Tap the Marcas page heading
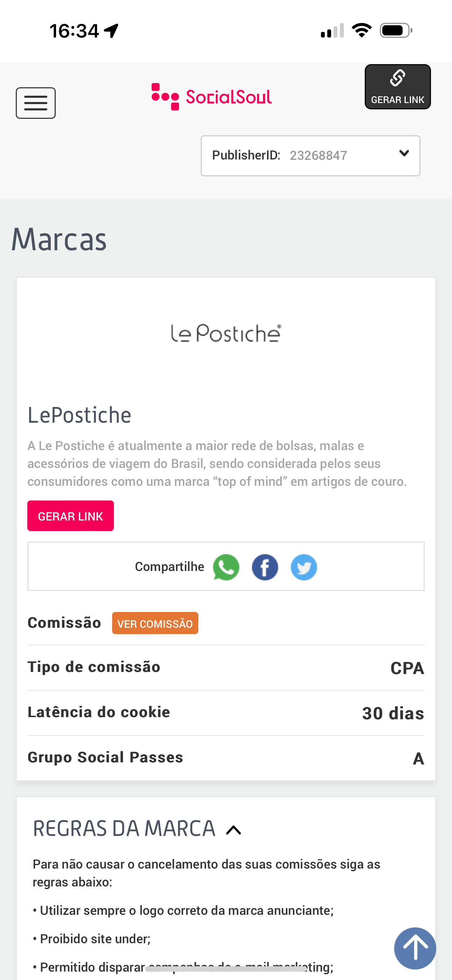 (x=59, y=239)
